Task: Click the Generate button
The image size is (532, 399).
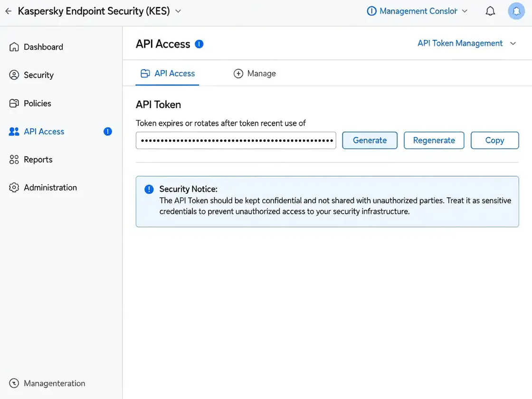Action: (x=370, y=141)
